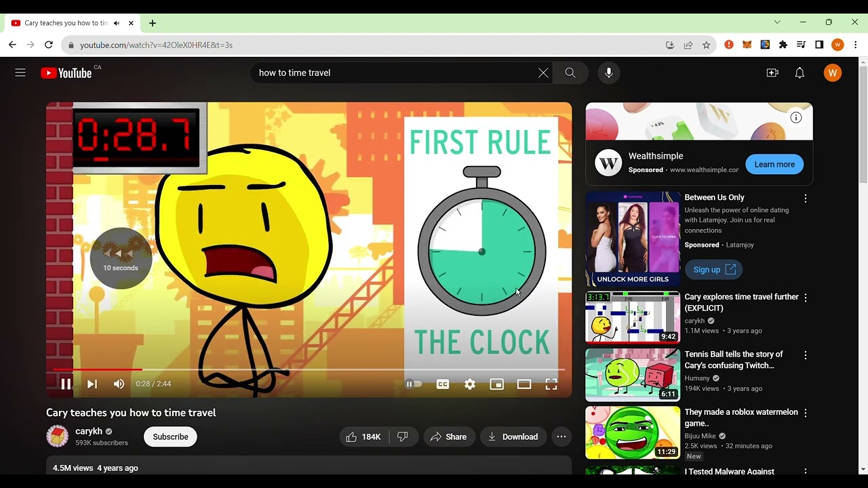Clear the search box with X

pos(543,73)
